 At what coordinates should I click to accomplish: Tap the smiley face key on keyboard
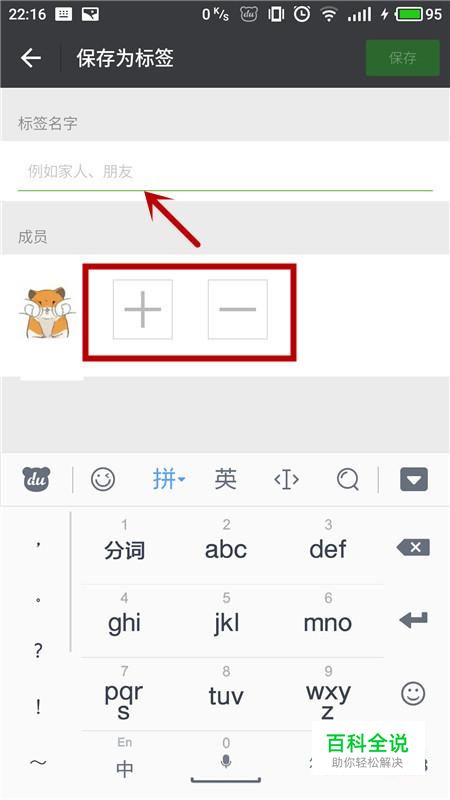pyautogui.click(x=413, y=693)
